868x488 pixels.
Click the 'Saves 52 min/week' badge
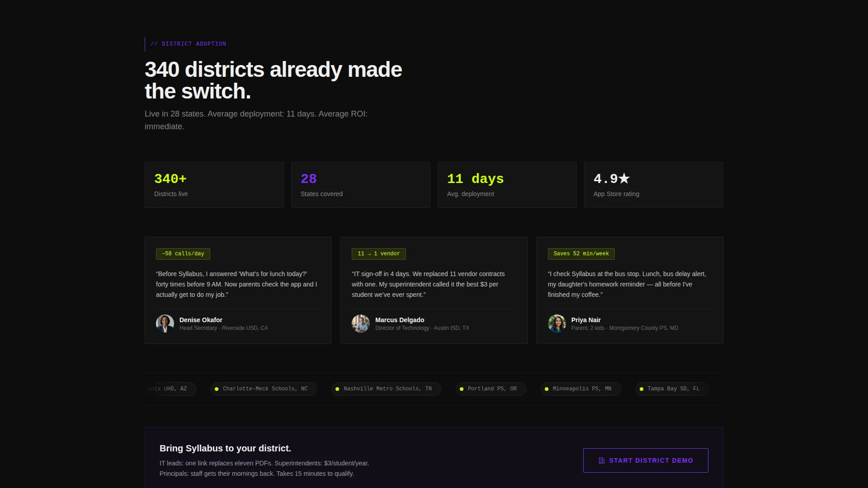[581, 254]
